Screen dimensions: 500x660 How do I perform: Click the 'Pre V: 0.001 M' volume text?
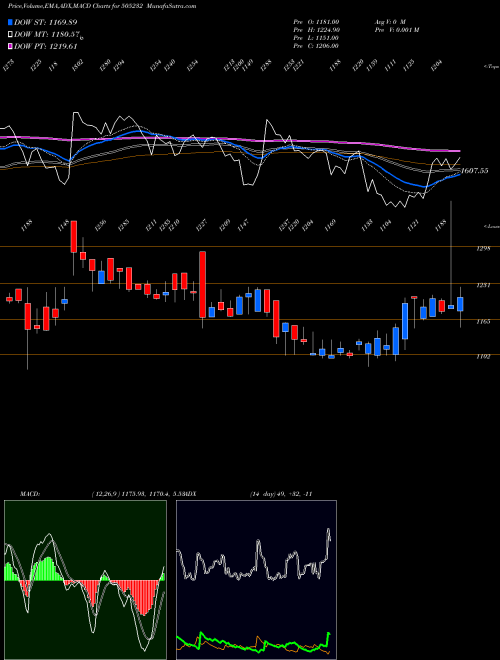click(x=396, y=30)
